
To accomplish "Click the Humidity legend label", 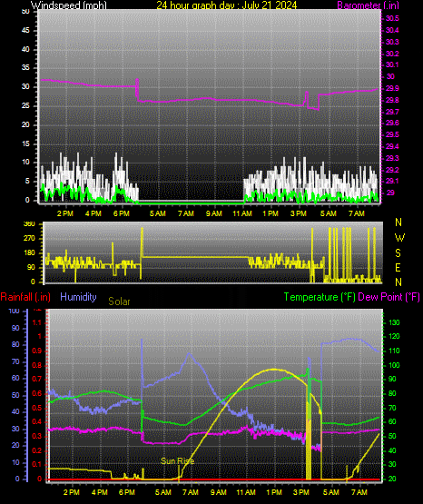I will 78,297.
